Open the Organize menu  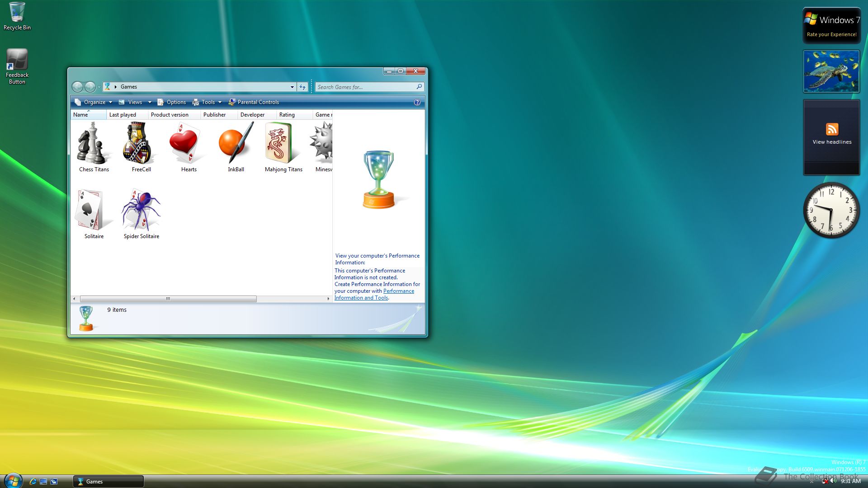click(x=94, y=102)
